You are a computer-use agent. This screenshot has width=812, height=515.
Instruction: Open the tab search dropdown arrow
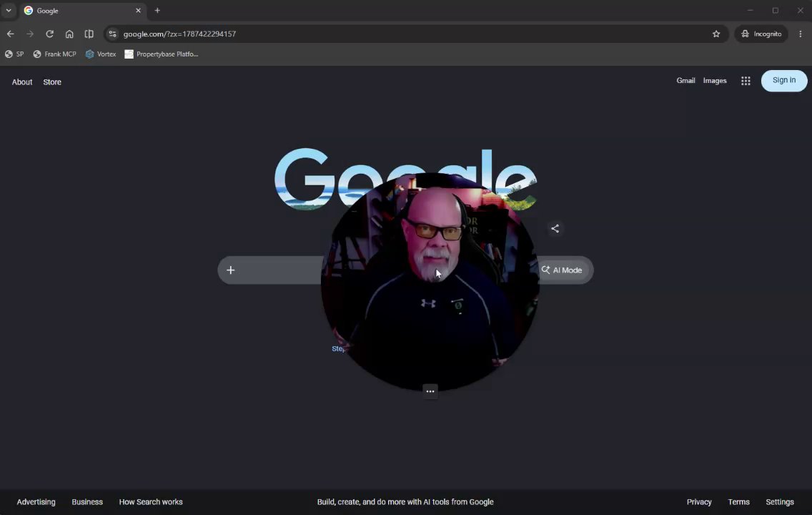9,10
